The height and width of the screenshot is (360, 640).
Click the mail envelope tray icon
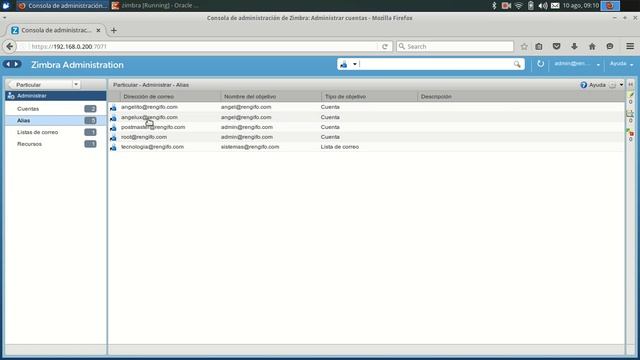pyautogui.click(x=555, y=6)
